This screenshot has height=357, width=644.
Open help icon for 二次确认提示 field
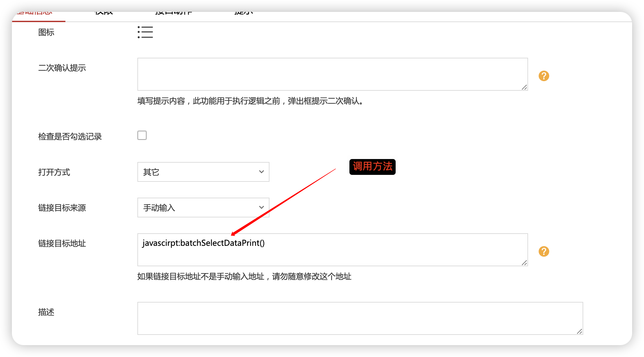[x=544, y=76]
